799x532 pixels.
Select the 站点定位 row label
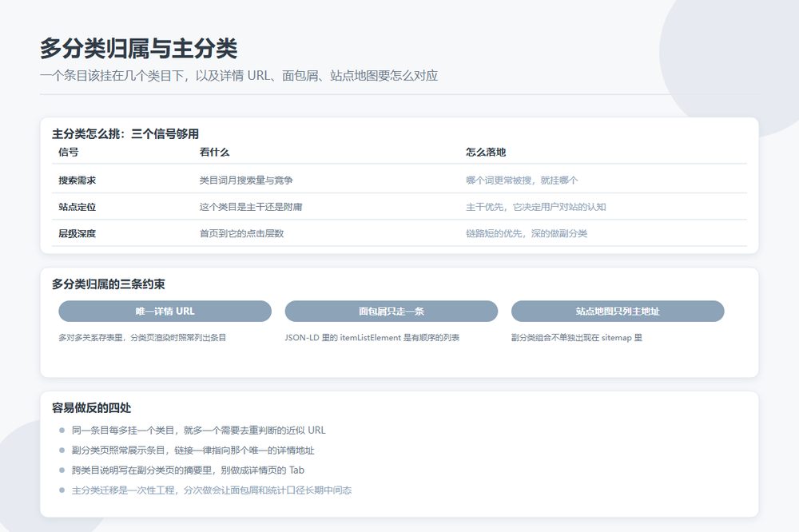pyautogui.click(x=77, y=207)
